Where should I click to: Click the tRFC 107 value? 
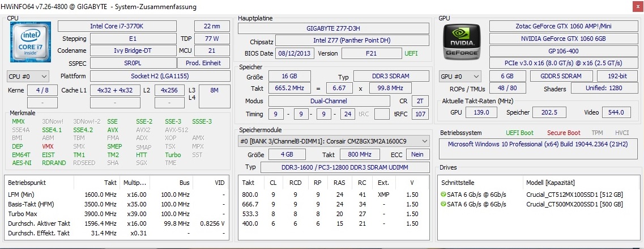[420, 114]
